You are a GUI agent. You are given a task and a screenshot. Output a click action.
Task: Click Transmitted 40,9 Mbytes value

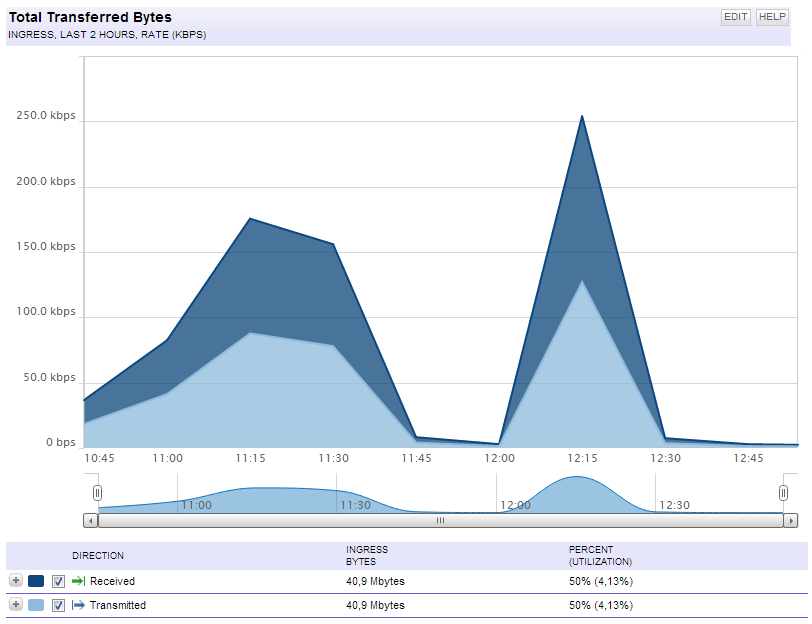coord(375,605)
